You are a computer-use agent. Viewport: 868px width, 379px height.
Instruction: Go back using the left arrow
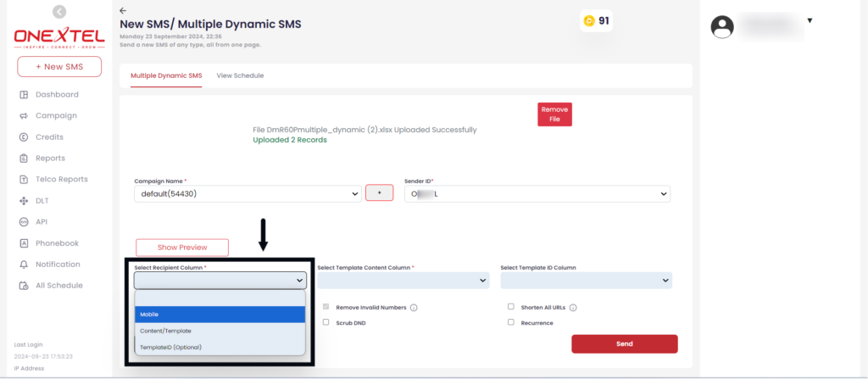[123, 10]
